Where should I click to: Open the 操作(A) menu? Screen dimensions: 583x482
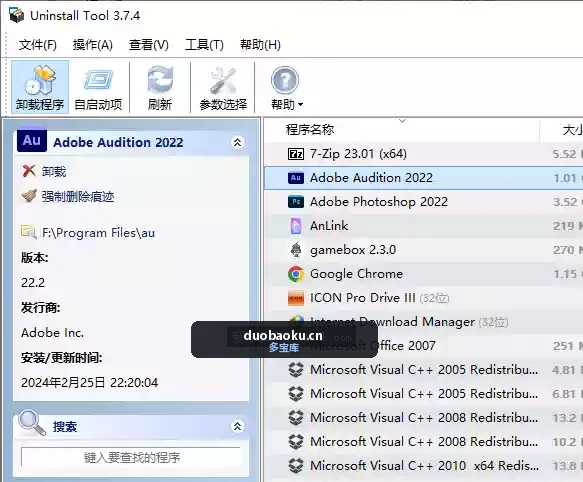(93, 45)
